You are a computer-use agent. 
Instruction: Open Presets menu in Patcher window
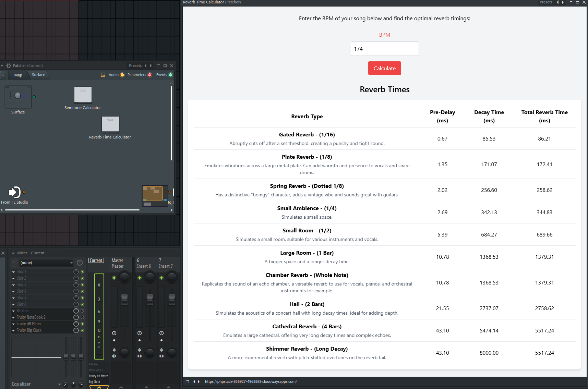(x=135, y=65)
